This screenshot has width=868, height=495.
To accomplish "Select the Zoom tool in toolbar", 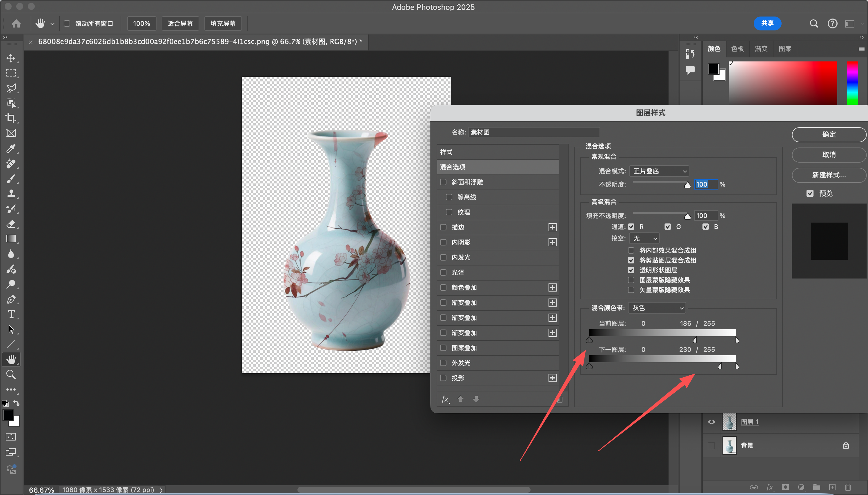I will tap(11, 374).
